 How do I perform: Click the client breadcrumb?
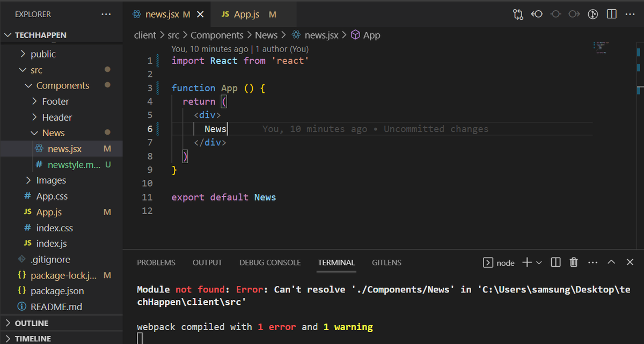(x=145, y=35)
